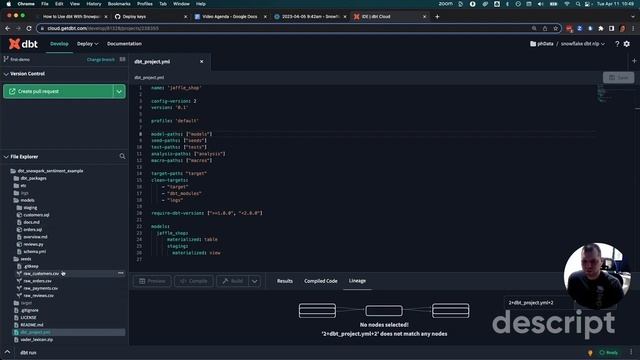The height and width of the screenshot is (360, 640).
Task: Reload the page with the browser refresh icon
Action: click(x=29, y=28)
